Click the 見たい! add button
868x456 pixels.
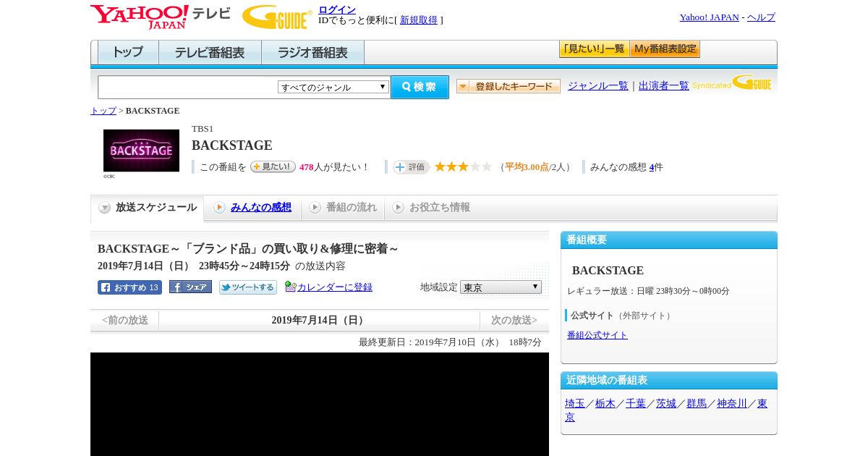click(x=273, y=166)
